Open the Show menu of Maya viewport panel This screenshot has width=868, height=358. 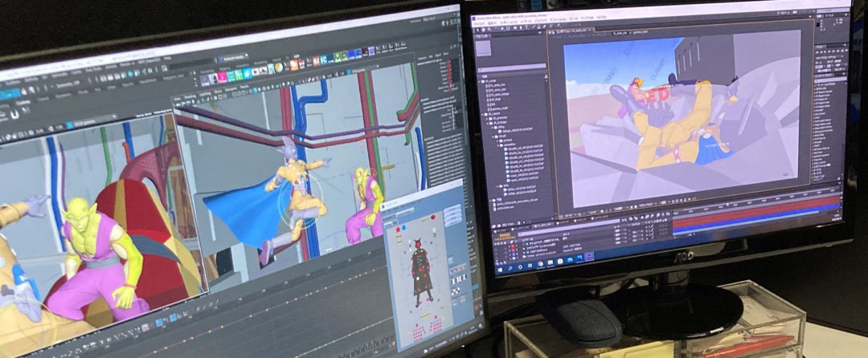click(x=218, y=92)
